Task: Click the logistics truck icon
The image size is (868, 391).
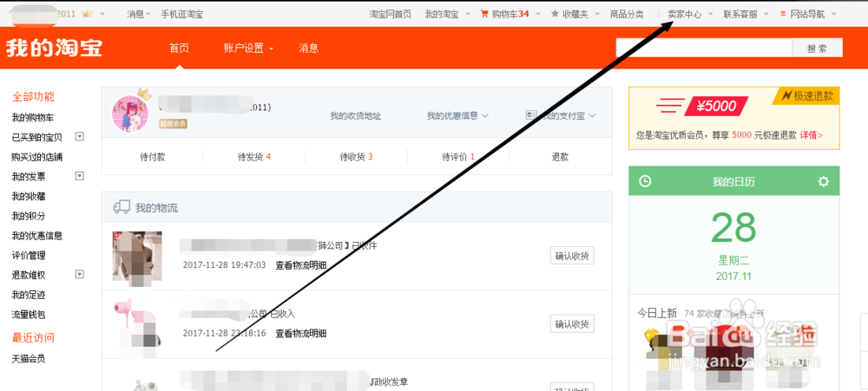Action: click(x=122, y=207)
